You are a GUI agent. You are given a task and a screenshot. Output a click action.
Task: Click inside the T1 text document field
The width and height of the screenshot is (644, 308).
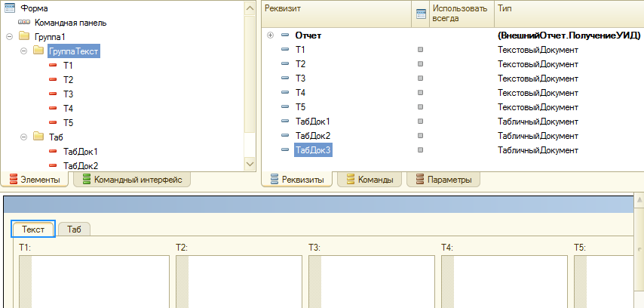94,282
